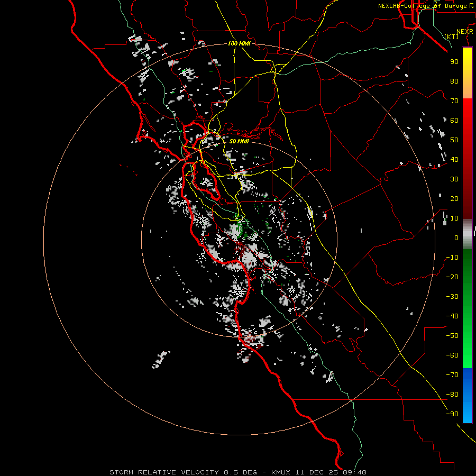Click the positive 90 value on the velocity scale

coord(454,62)
